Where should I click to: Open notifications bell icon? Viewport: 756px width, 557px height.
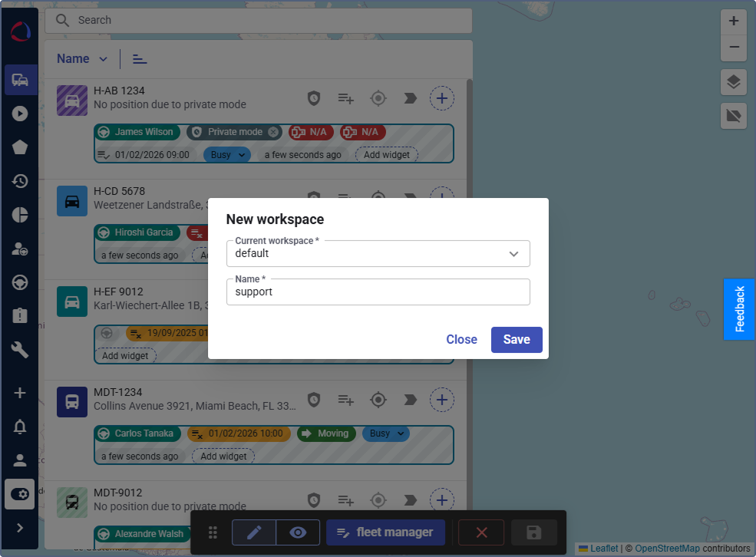coord(21,427)
